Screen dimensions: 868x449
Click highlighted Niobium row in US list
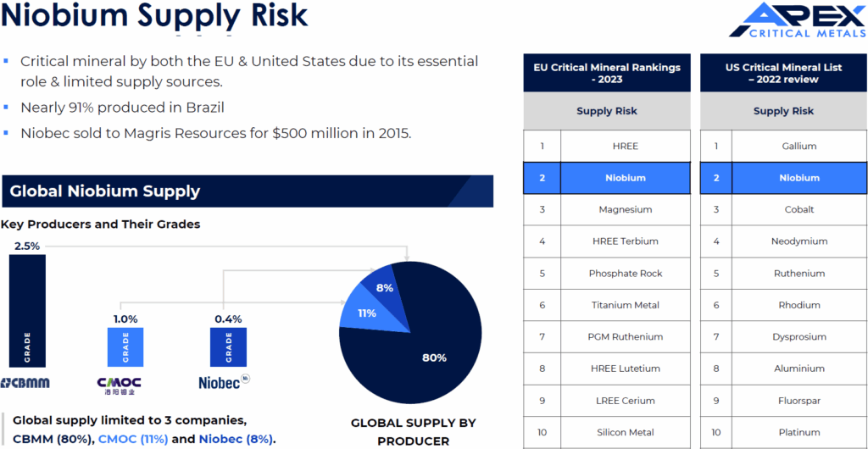click(798, 178)
